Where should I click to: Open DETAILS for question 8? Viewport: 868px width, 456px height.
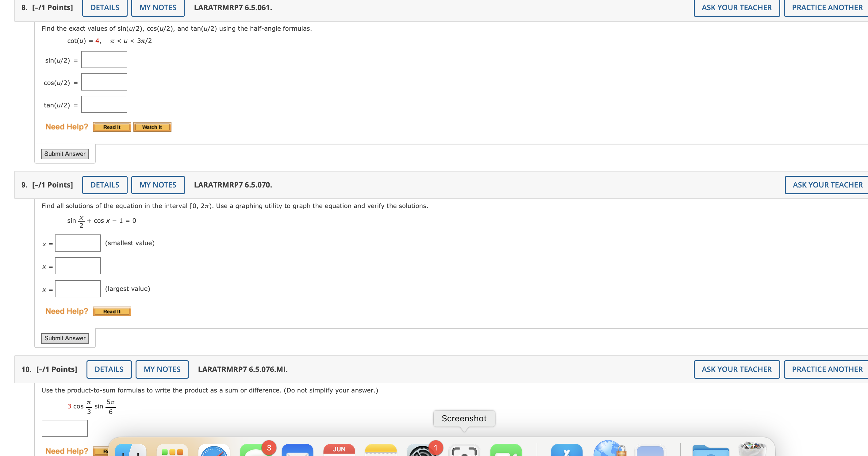click(105, 7)
